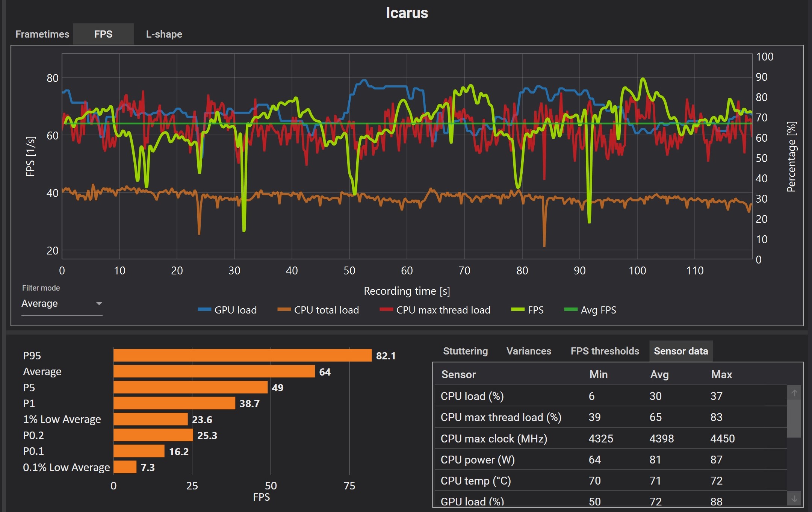This screenshot has width=812, height=512.
Task: Click sensor table scroll down arrow
Action: click(794, 499)
